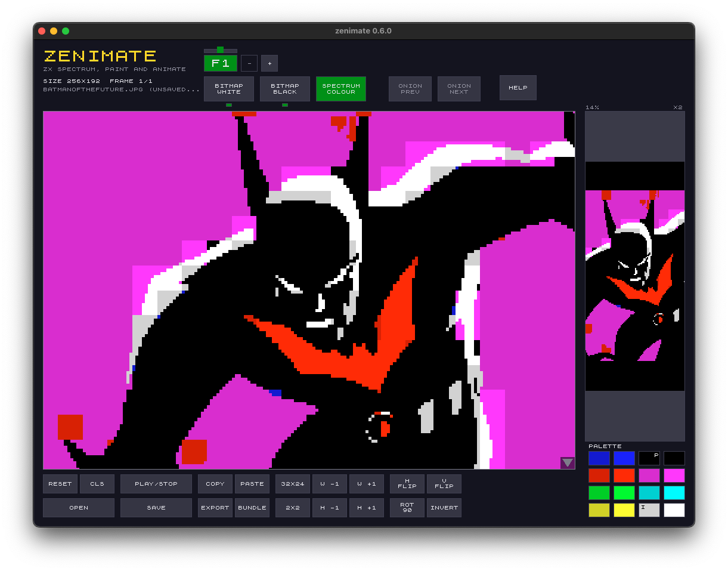728x571 pixels.
Task: Pick the grey swatch marked I
Action: [649, 510]
